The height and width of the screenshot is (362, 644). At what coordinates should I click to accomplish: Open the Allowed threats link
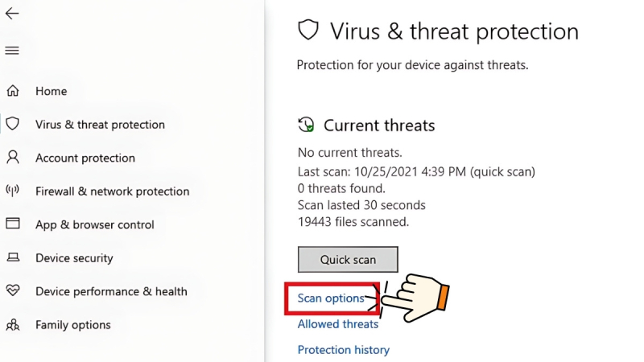(x=337, y=324)
